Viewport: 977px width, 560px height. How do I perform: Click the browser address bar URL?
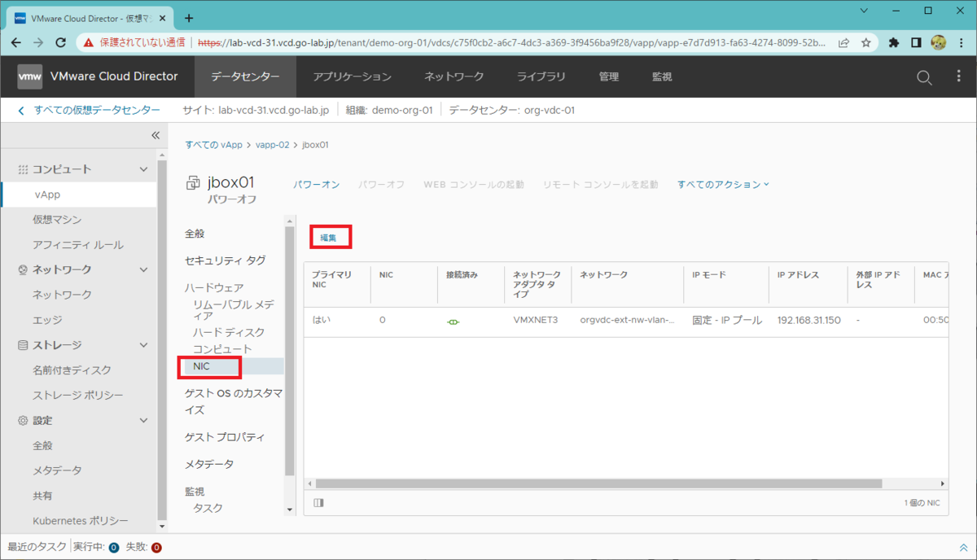tap(513, 42)
